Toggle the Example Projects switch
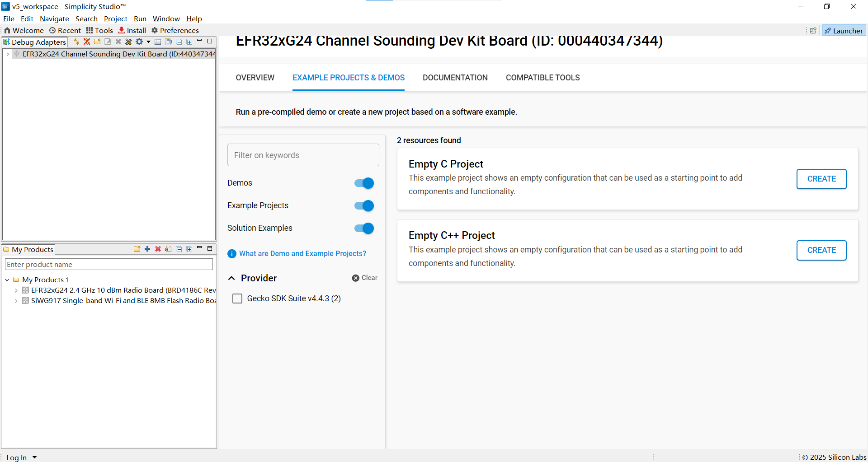The width and height of the screenshot is (868, 462). [364, 205]
